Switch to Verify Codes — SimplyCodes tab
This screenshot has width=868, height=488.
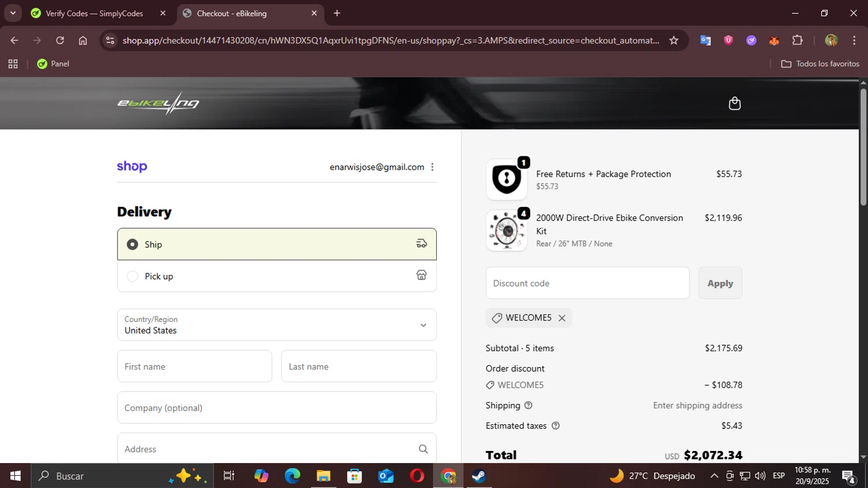pyautogui.click(x=94, y=13)
